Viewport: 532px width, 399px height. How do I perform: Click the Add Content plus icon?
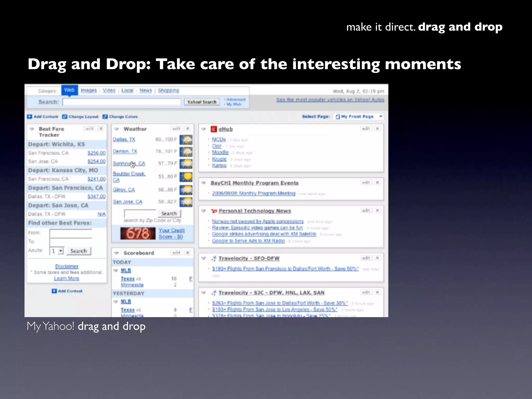point(29,117)
